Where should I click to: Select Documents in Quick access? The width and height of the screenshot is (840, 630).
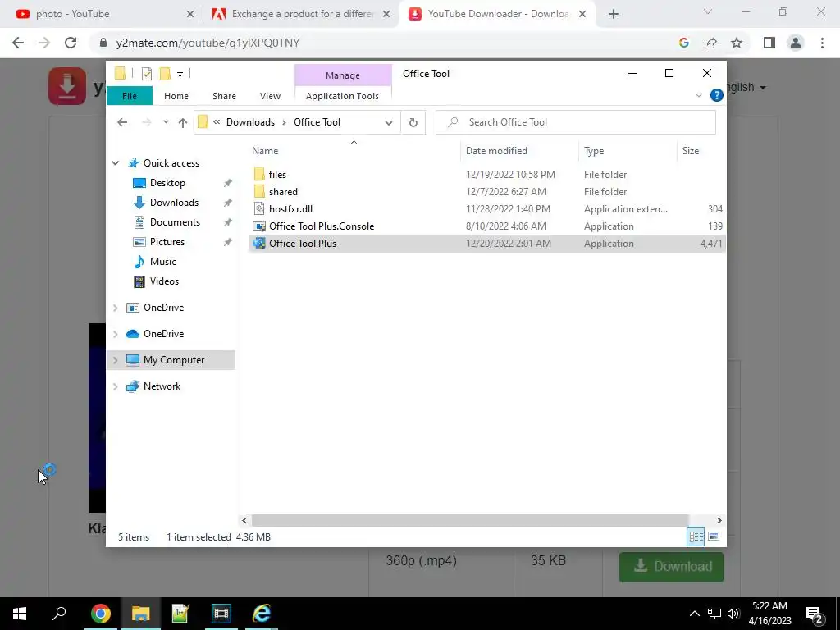[175, 222]
